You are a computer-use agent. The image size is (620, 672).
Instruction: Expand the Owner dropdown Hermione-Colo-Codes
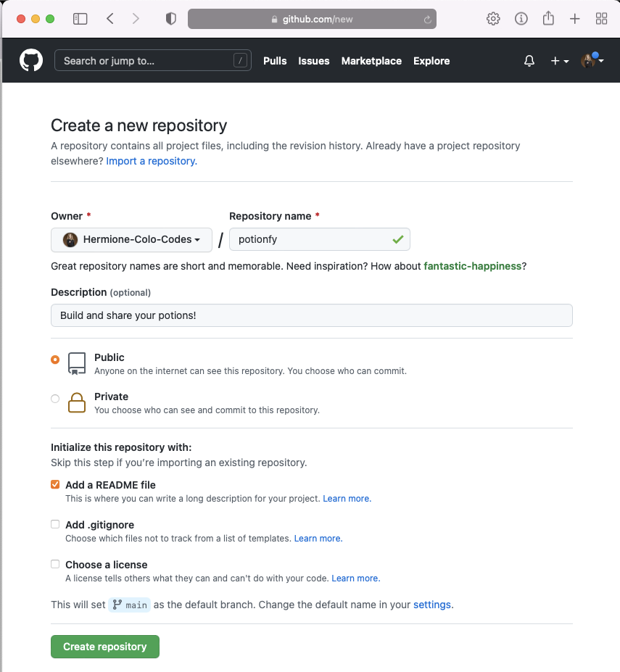point(131,239)
